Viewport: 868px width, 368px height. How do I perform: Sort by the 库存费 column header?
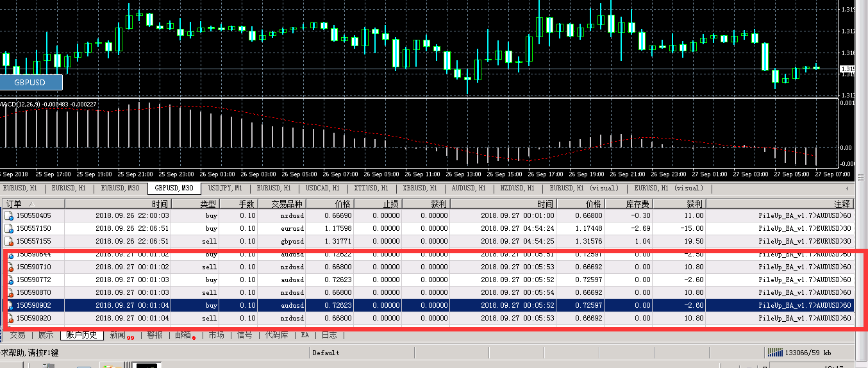pyautogui.click(x=637, y=204)
